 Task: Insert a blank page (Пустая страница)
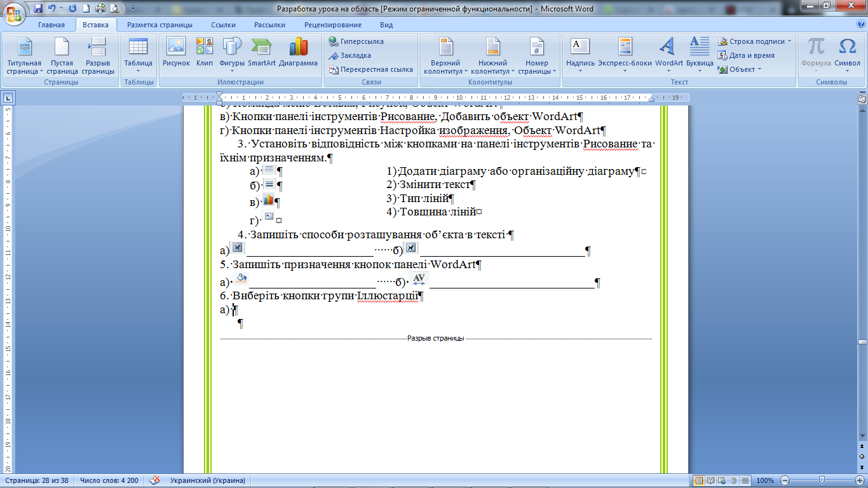62,57
